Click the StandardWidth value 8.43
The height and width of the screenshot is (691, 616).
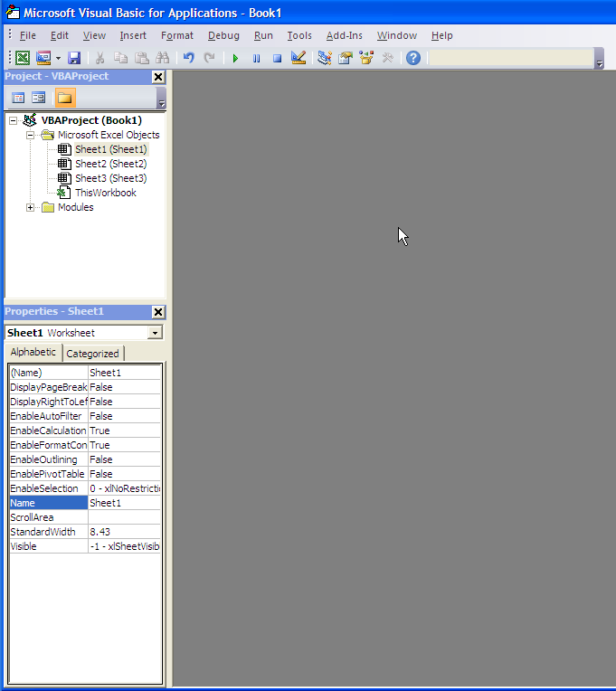point(124,533)
